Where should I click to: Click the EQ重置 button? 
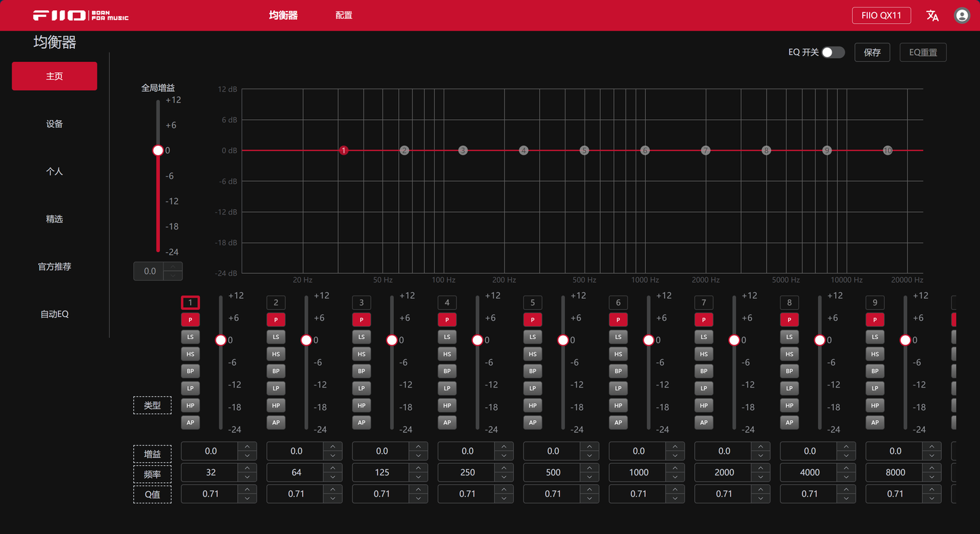coord(923,52)
